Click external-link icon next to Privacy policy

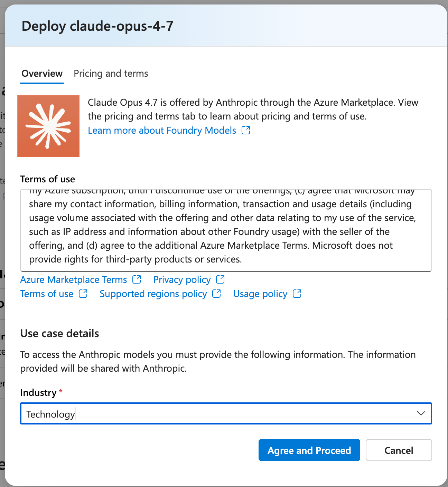point(220,279)
